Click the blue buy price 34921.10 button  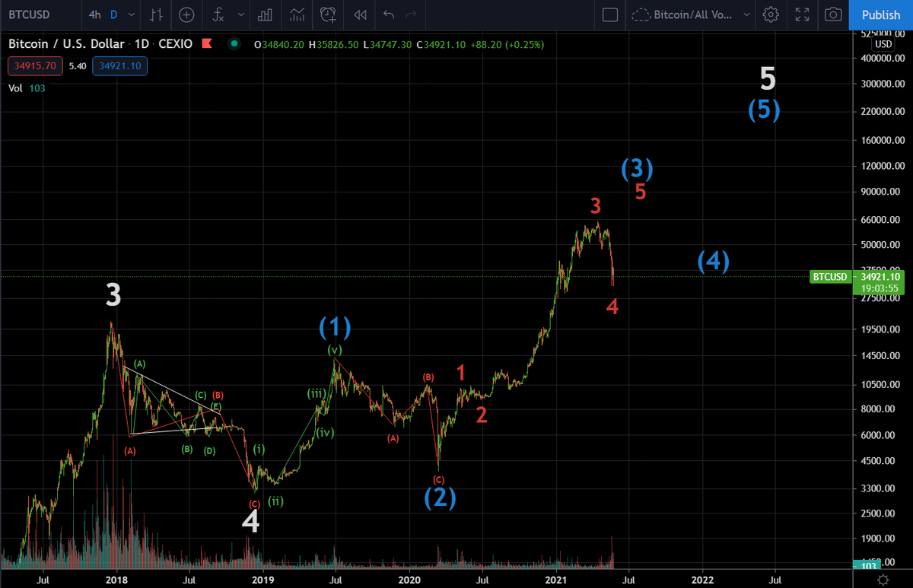click(119, 66)
